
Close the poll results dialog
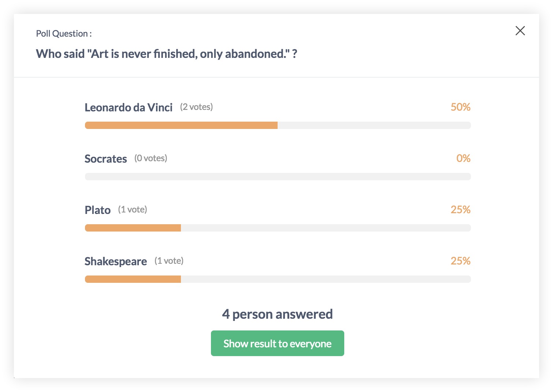(x=520, y=31)
